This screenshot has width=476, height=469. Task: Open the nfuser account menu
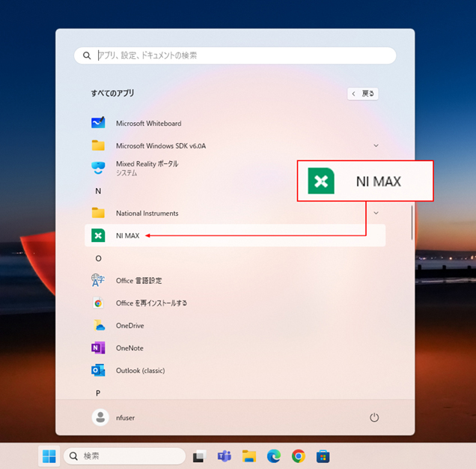pos(116,417)
